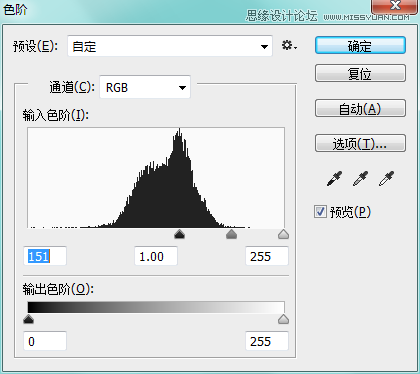The image size is (420, 374).
Task: Click the input midtone gray slider
Action: (x=231, y=234)
